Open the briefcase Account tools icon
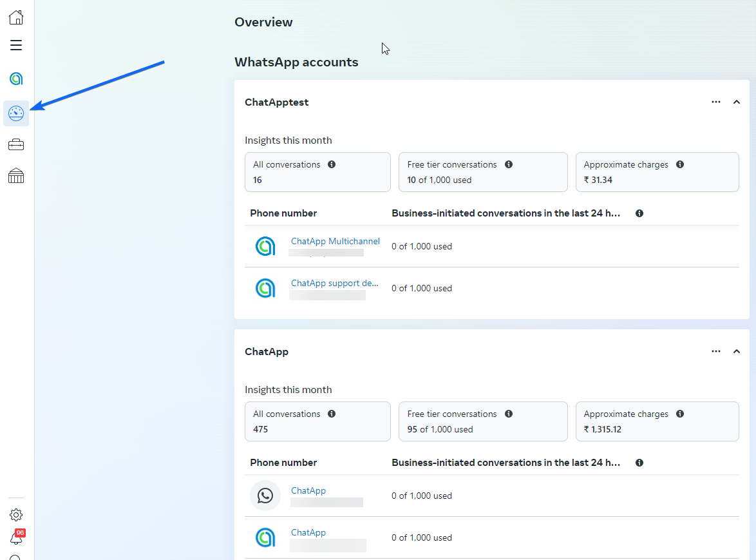 pyautogui.click(x=16, y=145)
